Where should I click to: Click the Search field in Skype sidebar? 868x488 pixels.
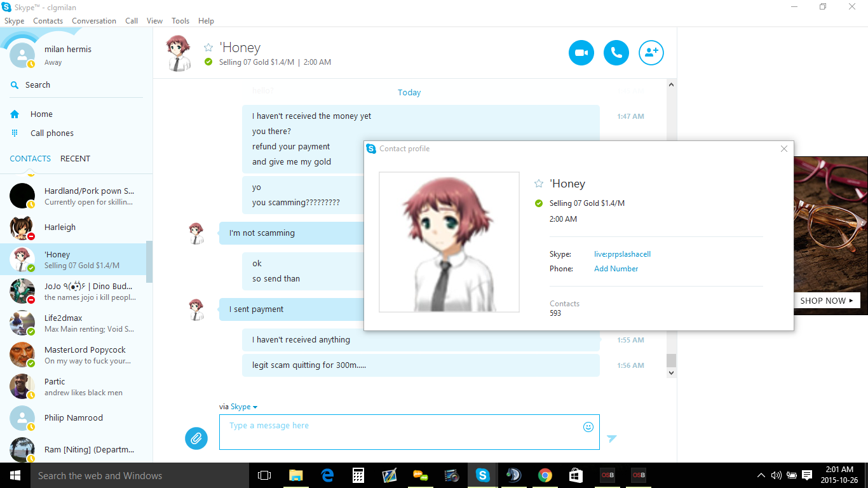click(x=76, y=85)
